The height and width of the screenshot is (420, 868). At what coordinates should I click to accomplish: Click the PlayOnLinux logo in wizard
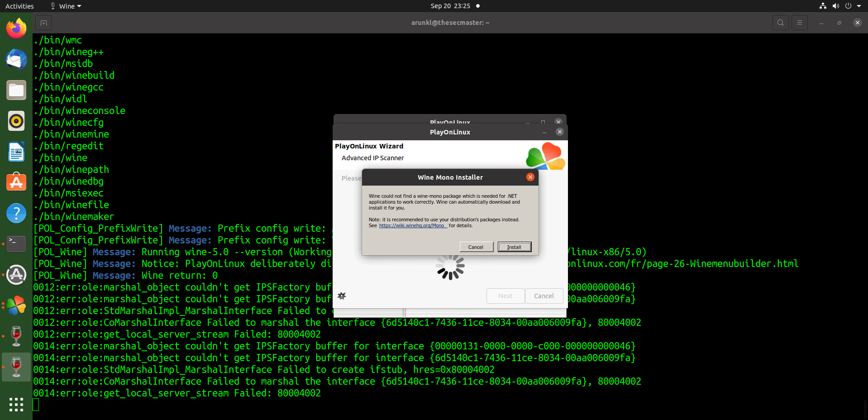point(546,156)
